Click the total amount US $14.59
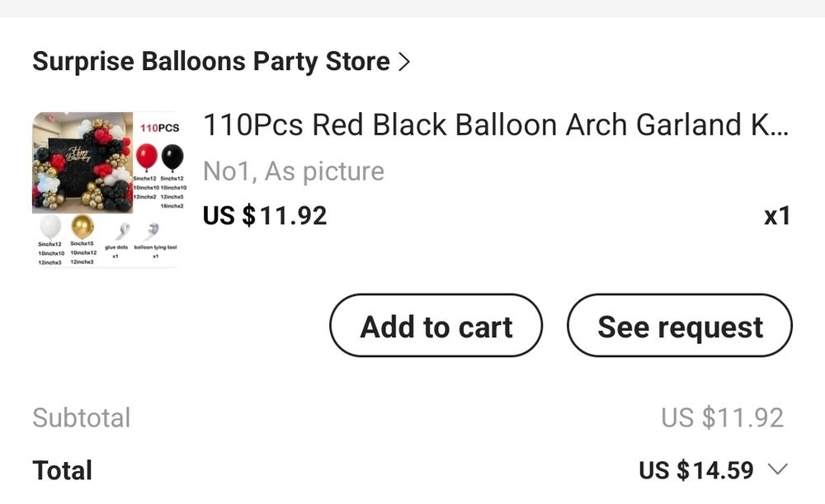 click(695, 471)
